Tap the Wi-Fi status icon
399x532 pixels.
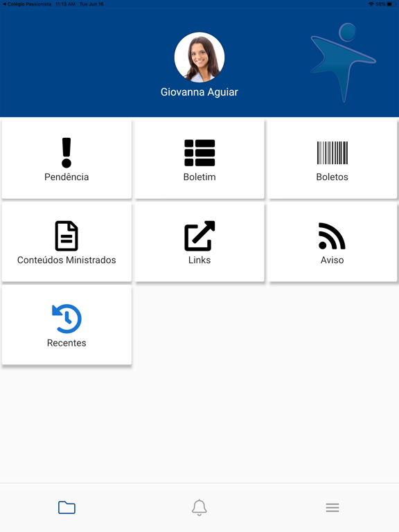(x=371, y=4)
